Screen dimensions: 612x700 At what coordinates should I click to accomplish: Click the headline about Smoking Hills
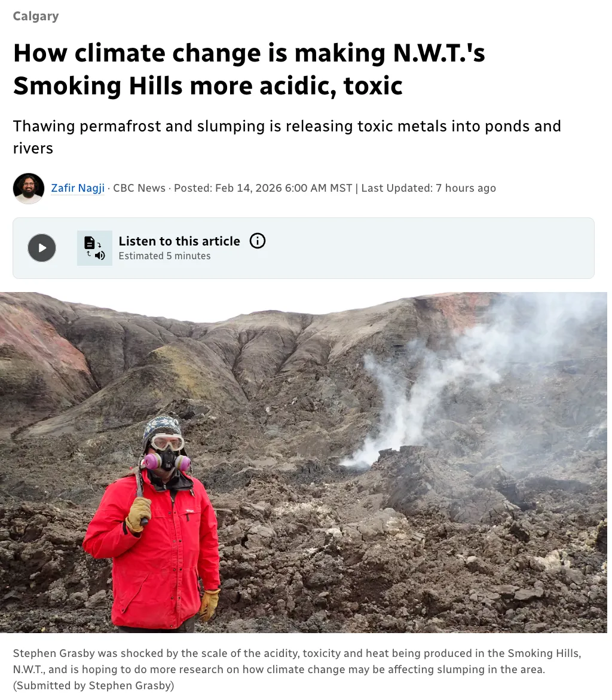pyautogui.click(x=249, y=69)
